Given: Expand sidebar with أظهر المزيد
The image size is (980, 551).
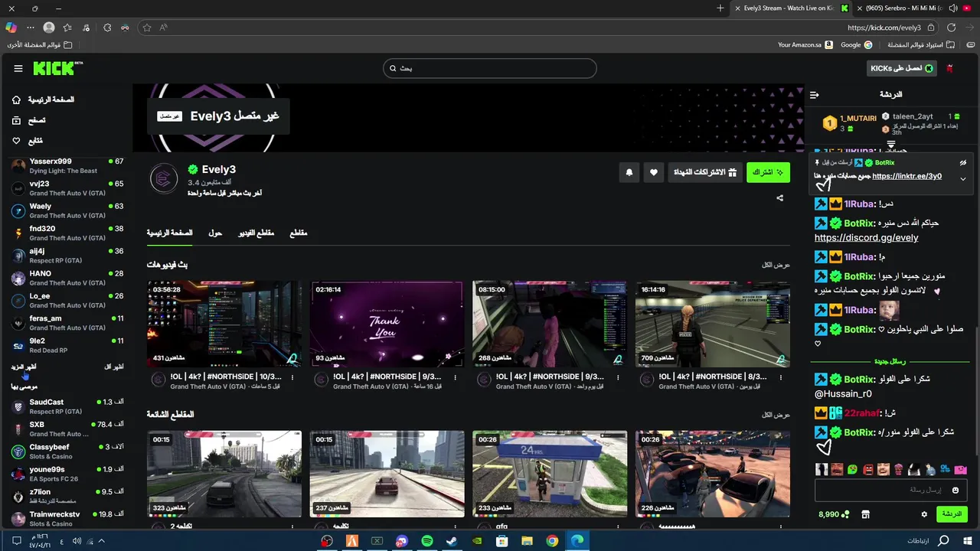Looking at the screenshot, I should [x=24, y=367].
